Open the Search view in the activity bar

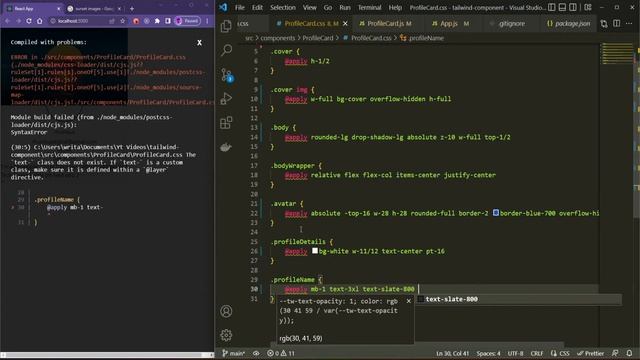pos(226,50)
